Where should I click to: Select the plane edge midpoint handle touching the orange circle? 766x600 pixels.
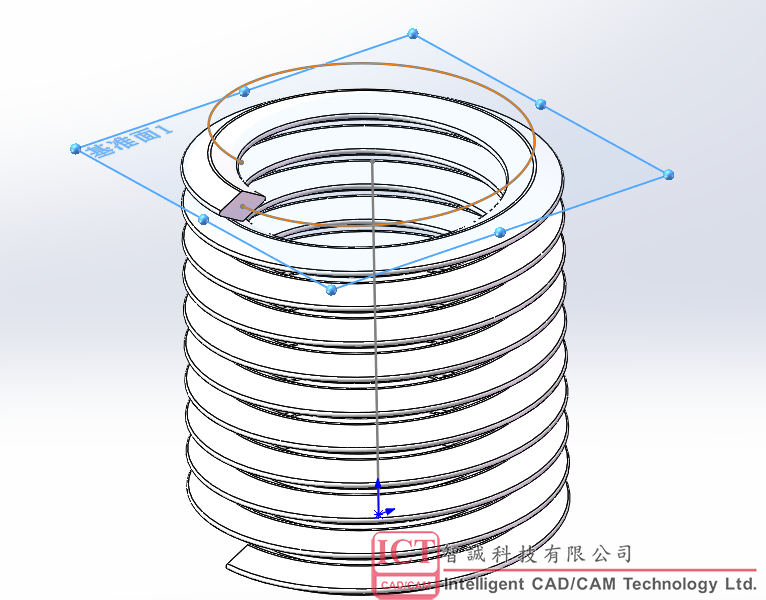point(245,91)
